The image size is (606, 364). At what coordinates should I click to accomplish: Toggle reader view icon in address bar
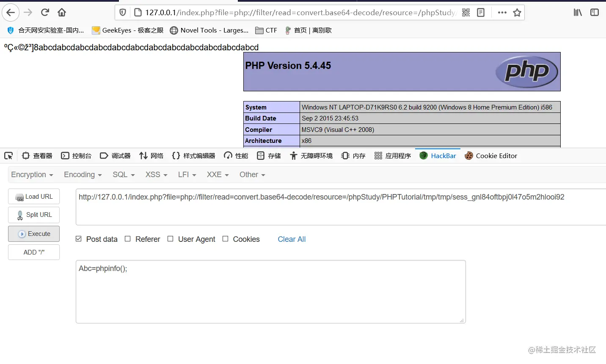pos(481,13)
